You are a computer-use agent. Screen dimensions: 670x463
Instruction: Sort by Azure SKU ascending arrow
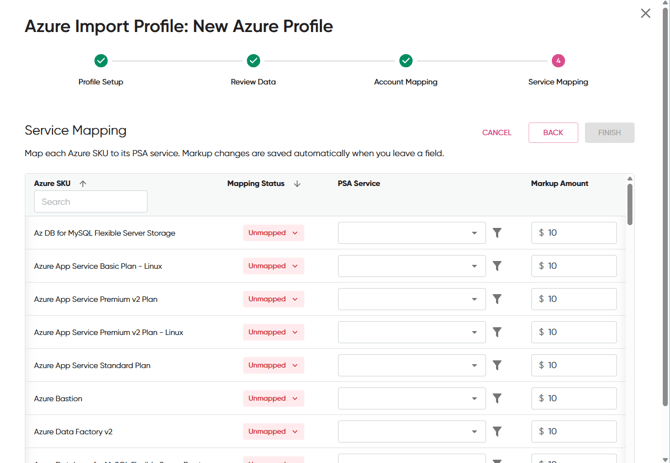(x=82, y=184)
